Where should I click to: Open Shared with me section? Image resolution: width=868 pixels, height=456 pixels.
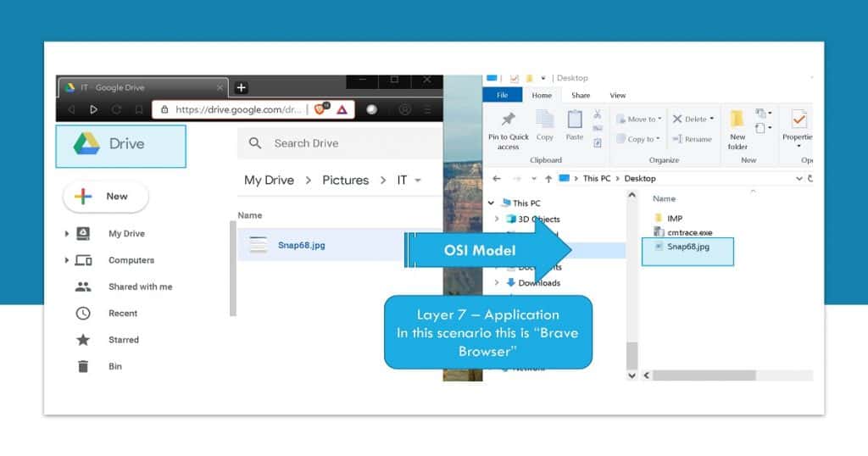(x=141, y=286)
